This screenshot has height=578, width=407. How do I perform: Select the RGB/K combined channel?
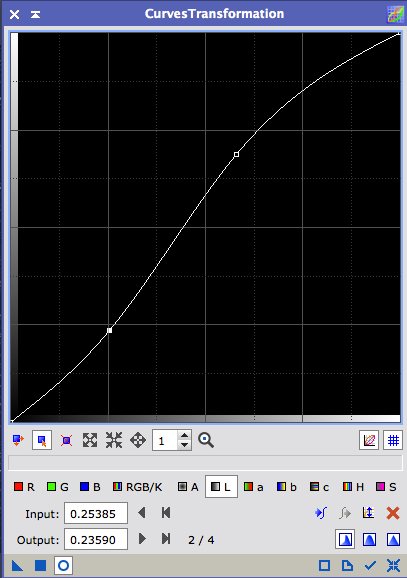pos(137,487)
